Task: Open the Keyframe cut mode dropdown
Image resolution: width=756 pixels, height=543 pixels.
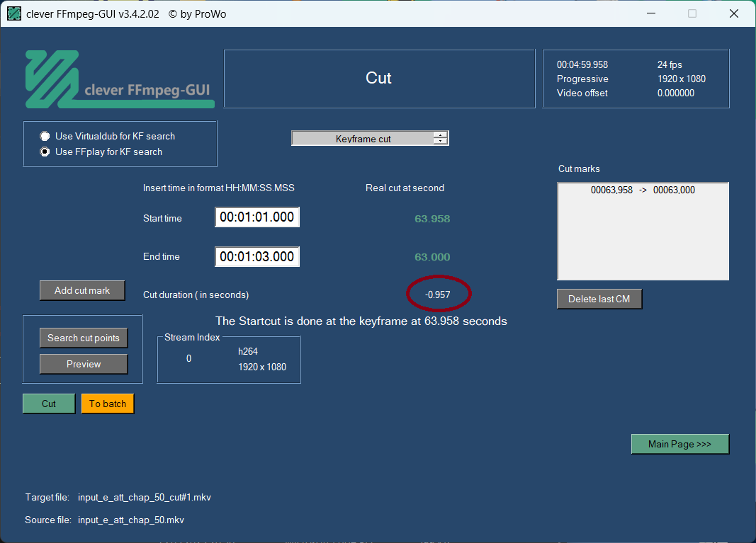Action: tap(370, 138)
